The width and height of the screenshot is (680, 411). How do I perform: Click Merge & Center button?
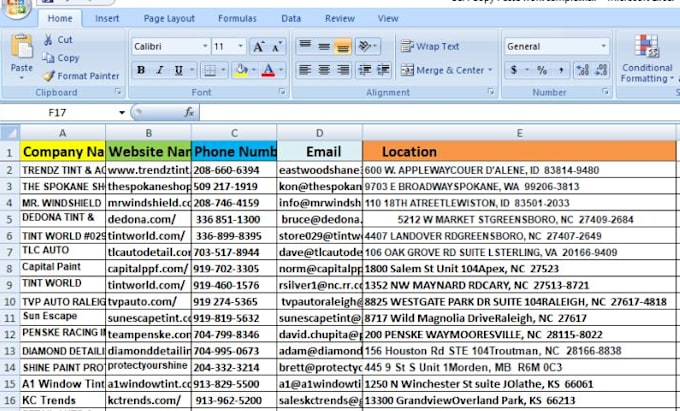[442, 70]
